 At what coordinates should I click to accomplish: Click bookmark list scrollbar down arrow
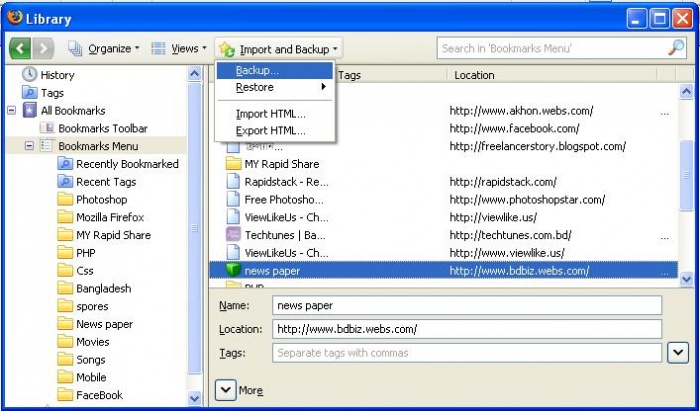(x=686, y=279)
